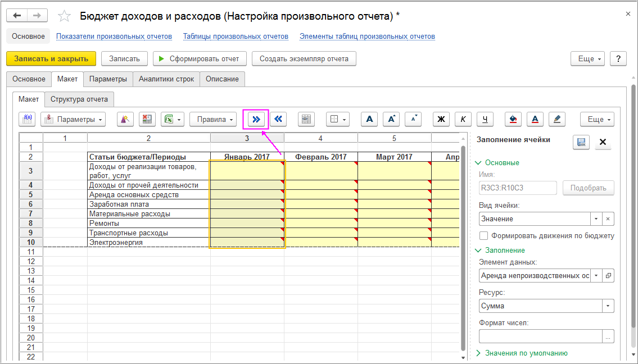Select the Заработная плата row label cell
Image resolution: width=638 pixels, height=364 pixels.
pyautogui.click(x=149, y=204)
